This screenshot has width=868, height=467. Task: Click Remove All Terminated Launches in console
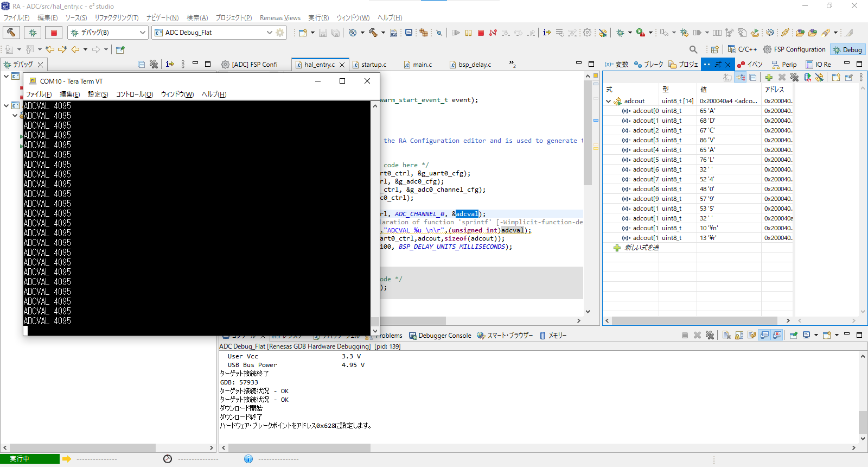[710, 335]
